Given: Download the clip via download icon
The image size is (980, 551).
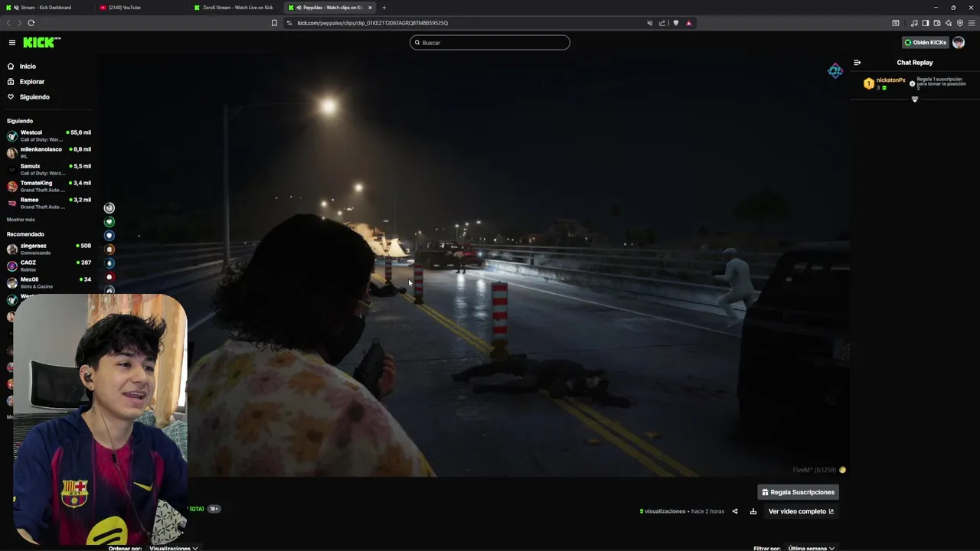Looking at the screenshot, I should [753, 511].
